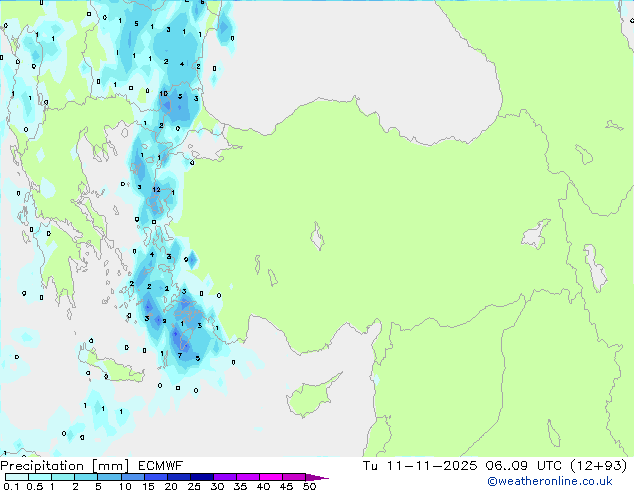634x490 pixels.
Task: Click the '12' precipitation value on the map
Action: click(156, 190)
